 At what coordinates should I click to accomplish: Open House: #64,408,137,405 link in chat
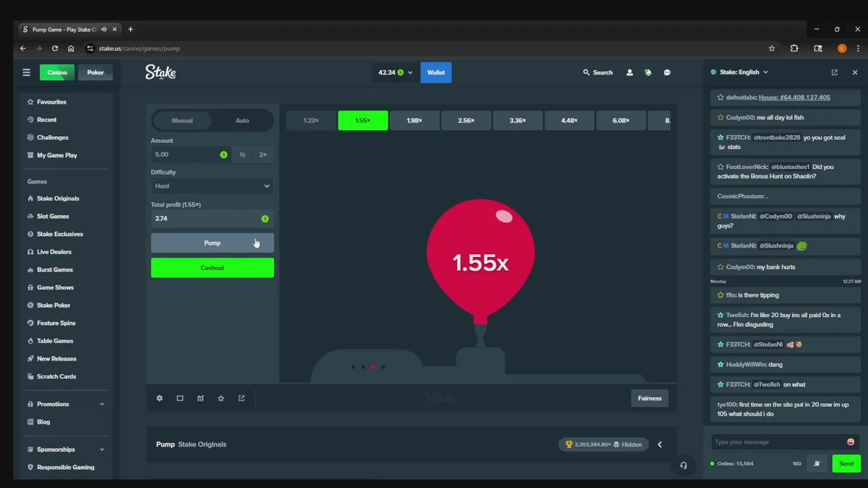click(x=794, y=98)
